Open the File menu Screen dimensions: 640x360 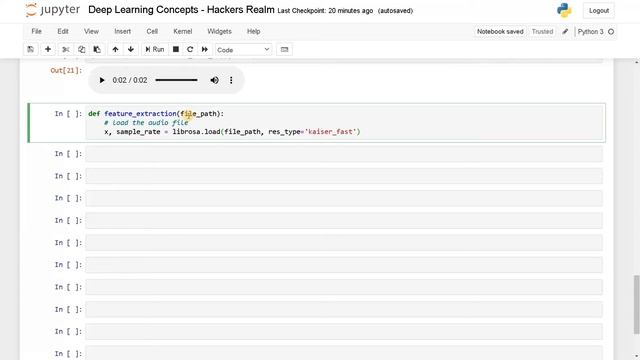pyautogui.click(x=36, y=31)
